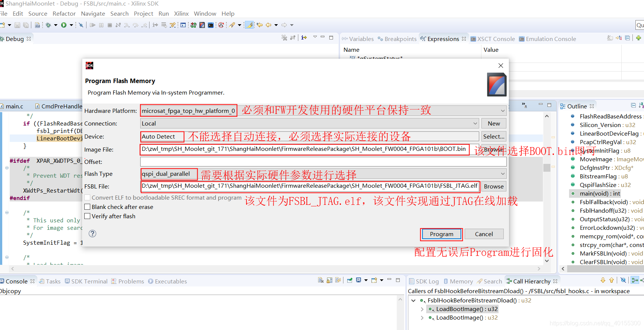
Task: Enable Blank check after erase
Action: 87,207
